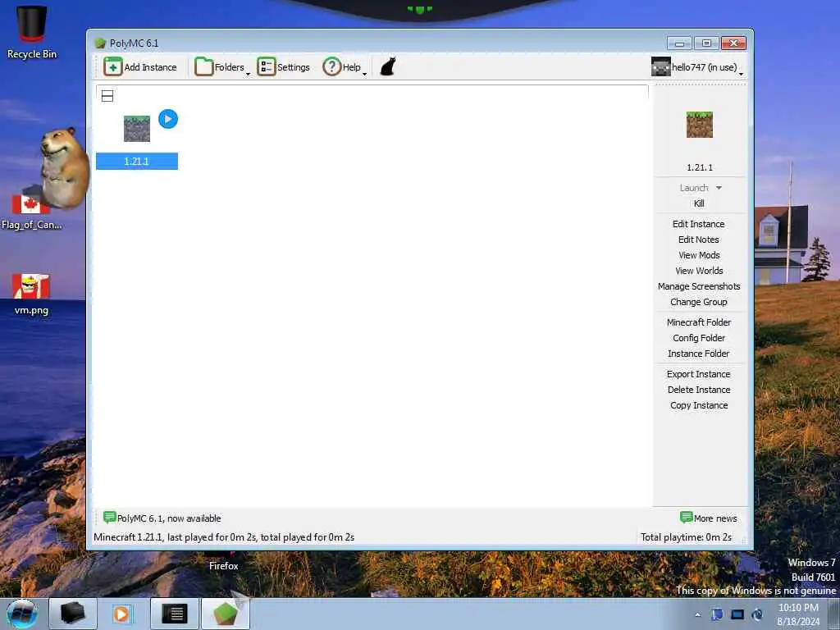Open the black text-lines taskbar application
The image size is (840, 630).
pos(175,614)
